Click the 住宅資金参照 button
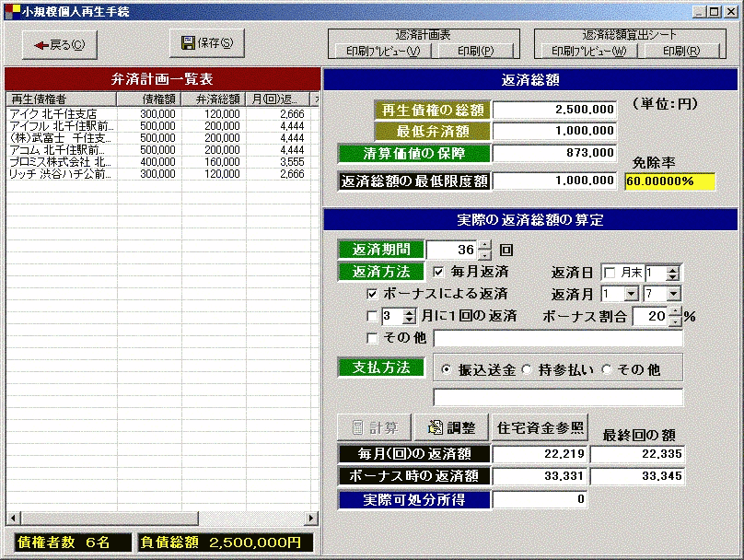The image size is (744, 560). point(541,428)
